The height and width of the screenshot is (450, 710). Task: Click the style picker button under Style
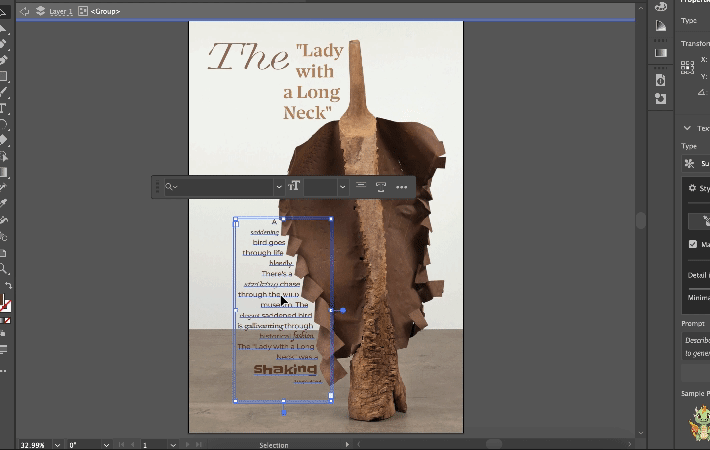[x=700, y=221]
